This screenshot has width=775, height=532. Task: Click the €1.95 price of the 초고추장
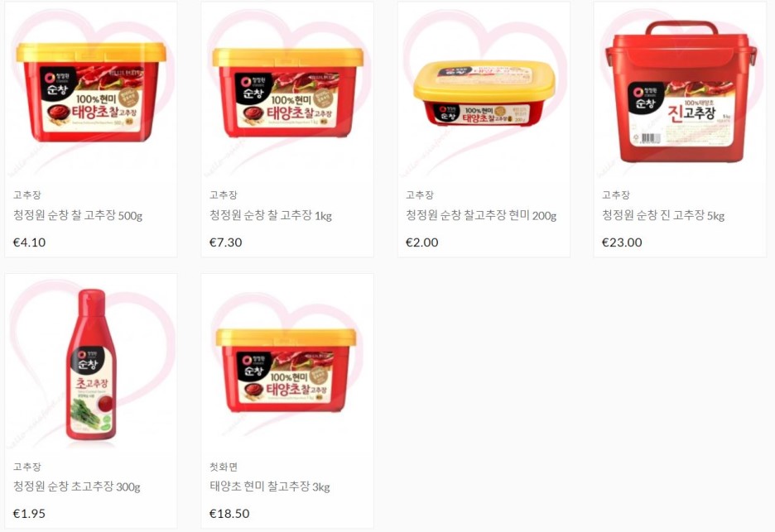pos(29,514)
